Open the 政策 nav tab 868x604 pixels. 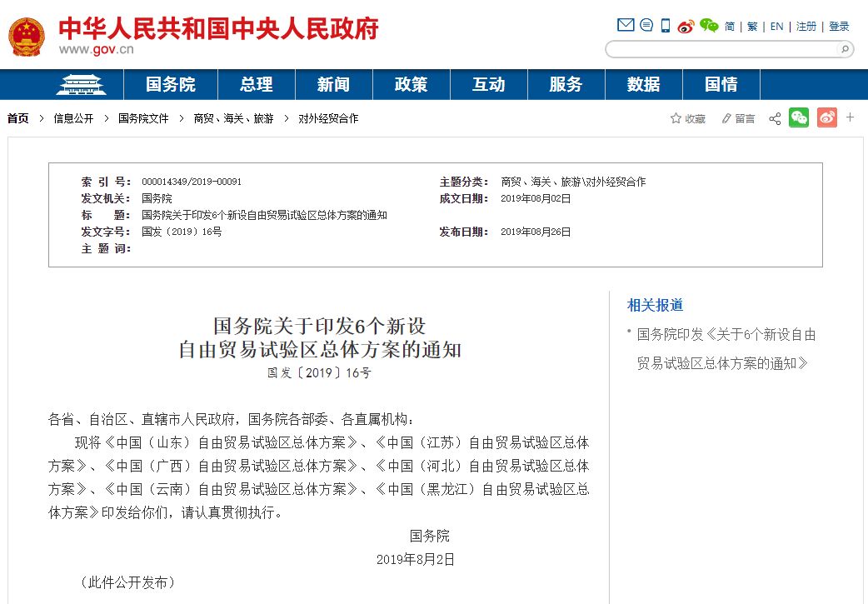(412, 85)
